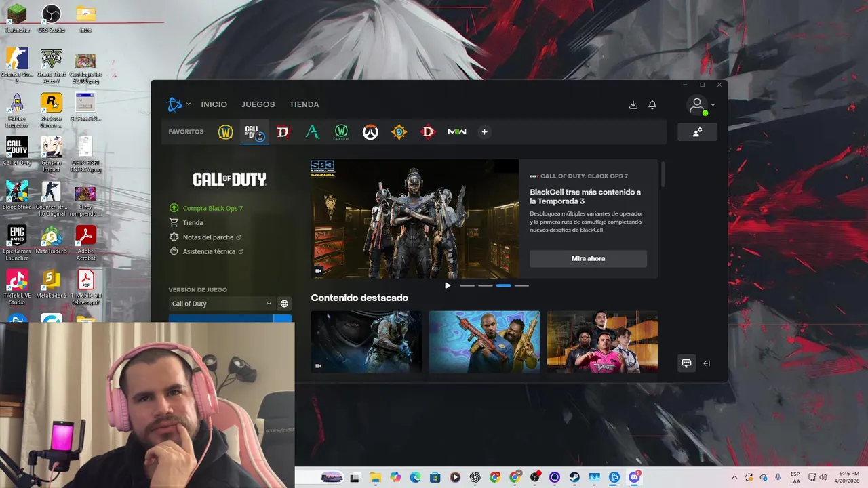
Task: Open Epic Games Launcher desktop shortcut
Action: click(x=17, y=243)
